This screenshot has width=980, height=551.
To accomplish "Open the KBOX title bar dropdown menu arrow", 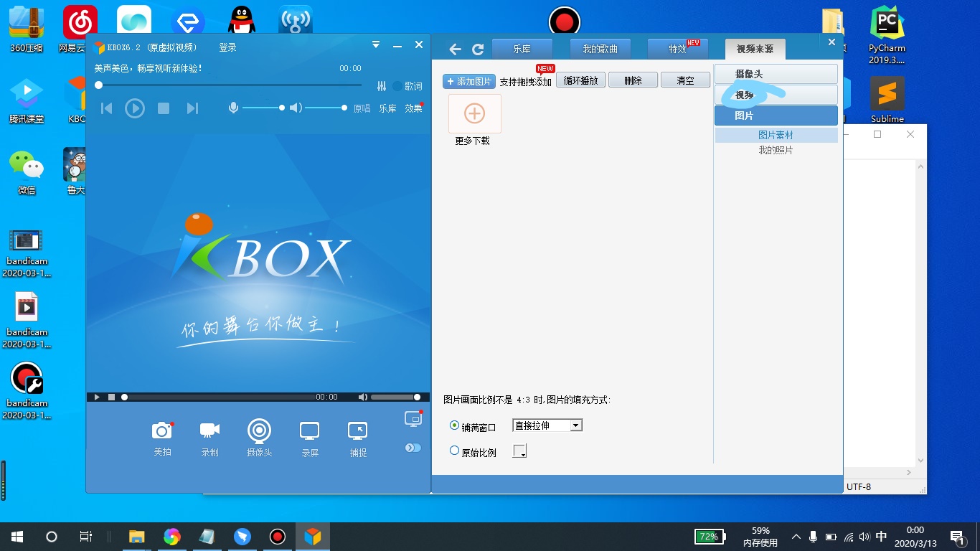I will click(375, 45).
